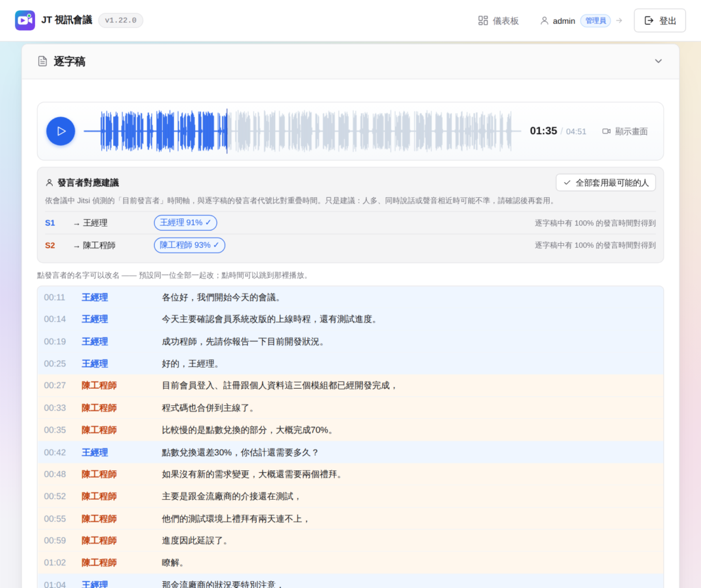Viewport: 701px width, 588px height.
Task: Click 陳工程師 mapping name in S2 row
Action: tap(99, 245)
